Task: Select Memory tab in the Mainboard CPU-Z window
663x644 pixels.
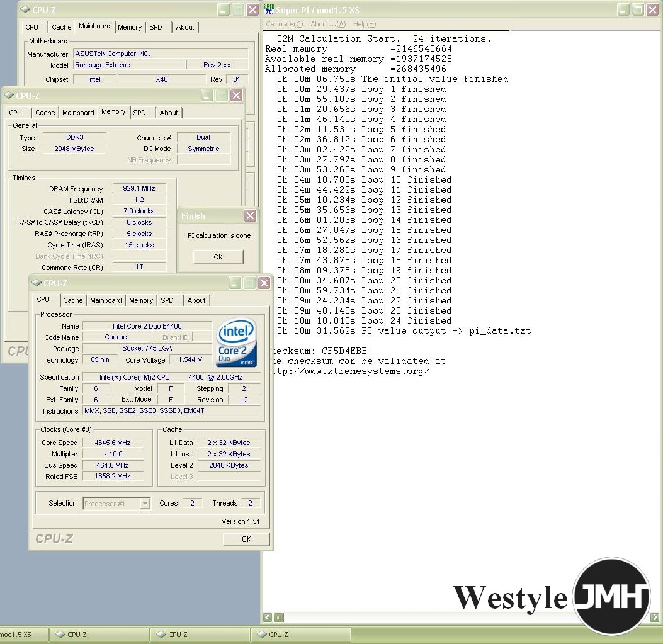Action: (x=129, y=26)
